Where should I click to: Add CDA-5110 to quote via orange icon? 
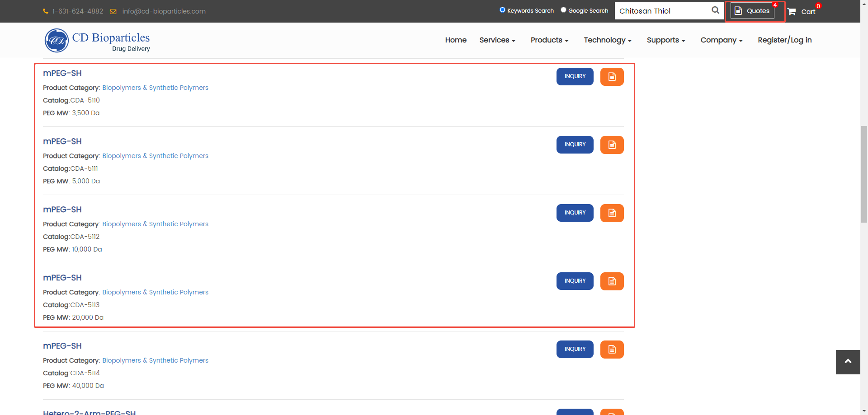(x=612, y=77)
